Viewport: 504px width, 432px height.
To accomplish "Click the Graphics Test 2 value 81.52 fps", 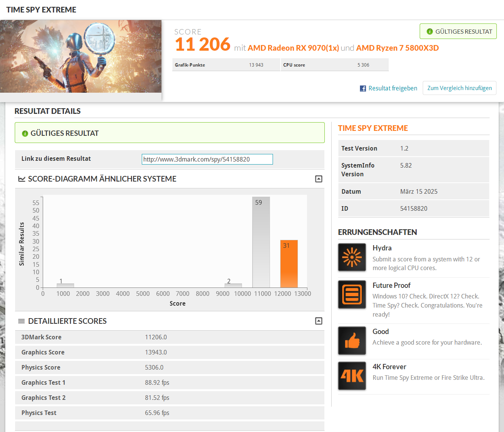I will [157, 398].
